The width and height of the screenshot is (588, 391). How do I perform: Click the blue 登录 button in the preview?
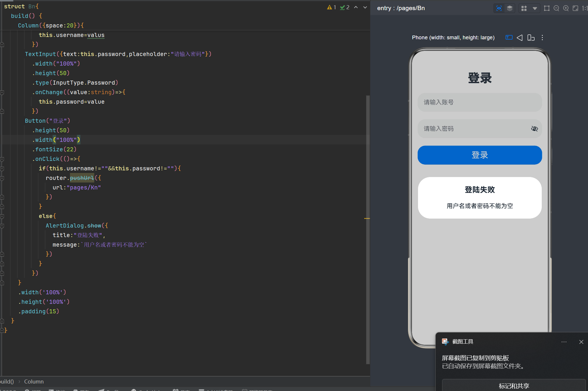coord(480,155)
